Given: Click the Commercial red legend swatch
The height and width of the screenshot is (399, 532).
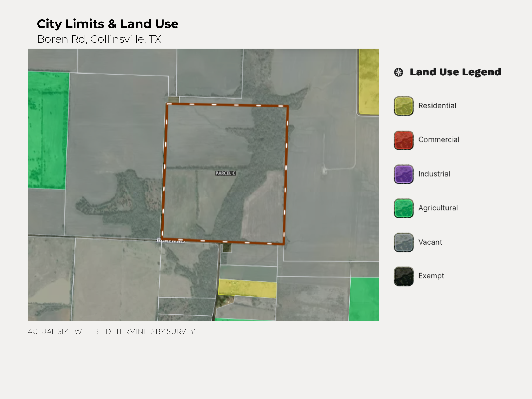Looking at the screenshot, I should pyautogui.click(x=403, y=140).
